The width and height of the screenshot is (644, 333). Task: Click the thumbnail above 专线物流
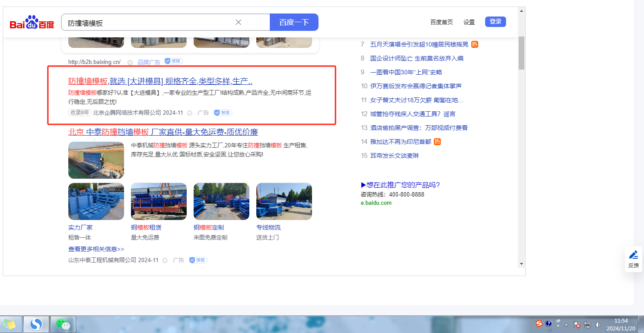pos(284,201)
